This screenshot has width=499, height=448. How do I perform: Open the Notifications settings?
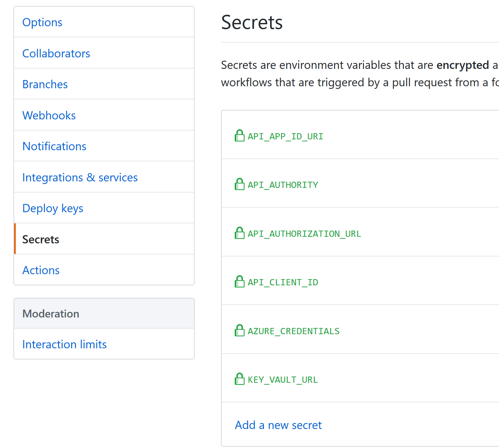tap(54, 146)
